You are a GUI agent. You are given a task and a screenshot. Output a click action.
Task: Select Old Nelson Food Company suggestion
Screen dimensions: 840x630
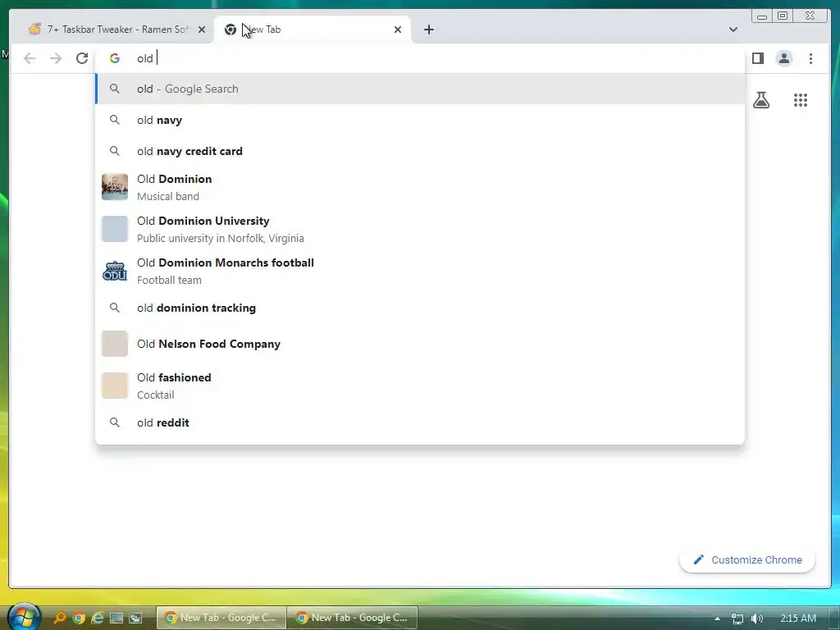420,344
